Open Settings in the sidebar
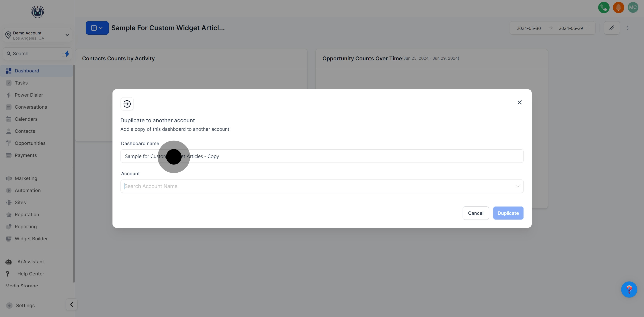 [25, 306]
